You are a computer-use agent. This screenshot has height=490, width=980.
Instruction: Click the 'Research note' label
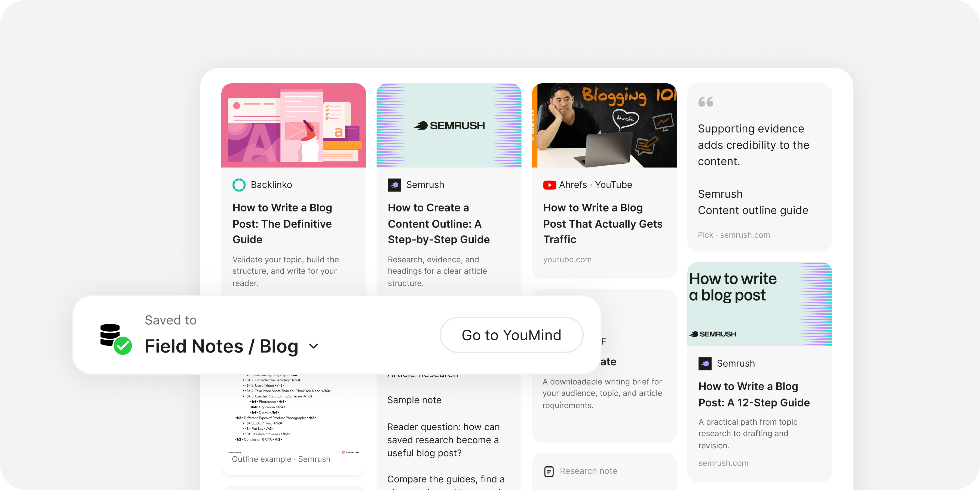pyautogui.click(x=589, y=471)
